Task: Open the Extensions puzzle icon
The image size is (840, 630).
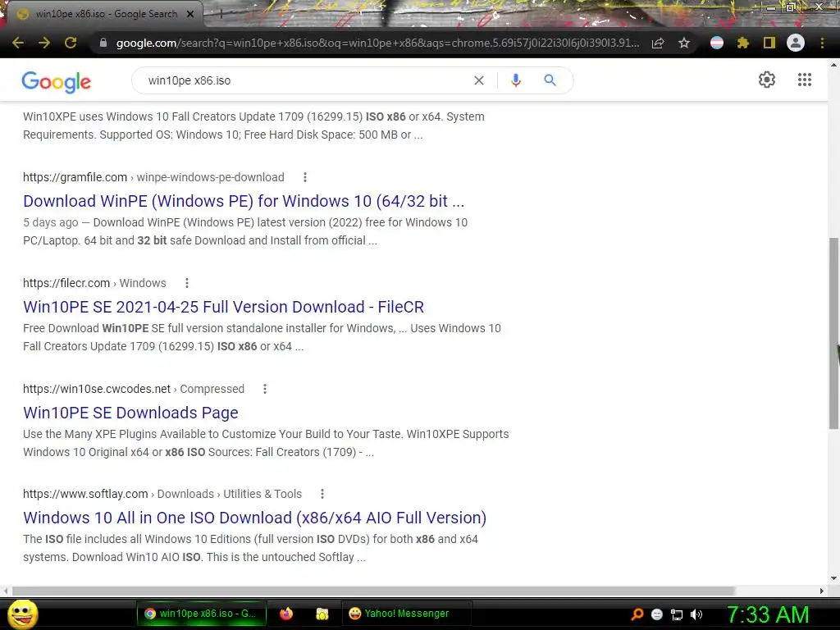Action: point(742,43)
